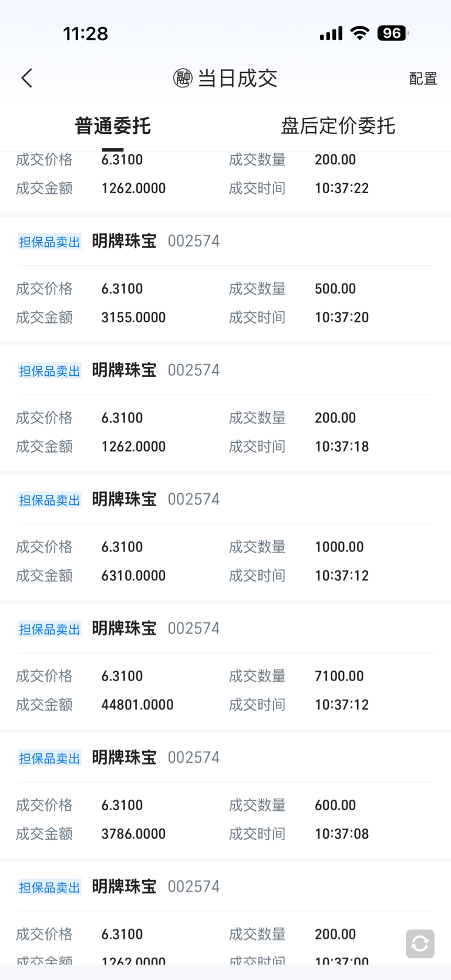Screen dimensions: 451x980
Task: Tap the 3786.0000 transaction amount
Action: pos(133,834)
